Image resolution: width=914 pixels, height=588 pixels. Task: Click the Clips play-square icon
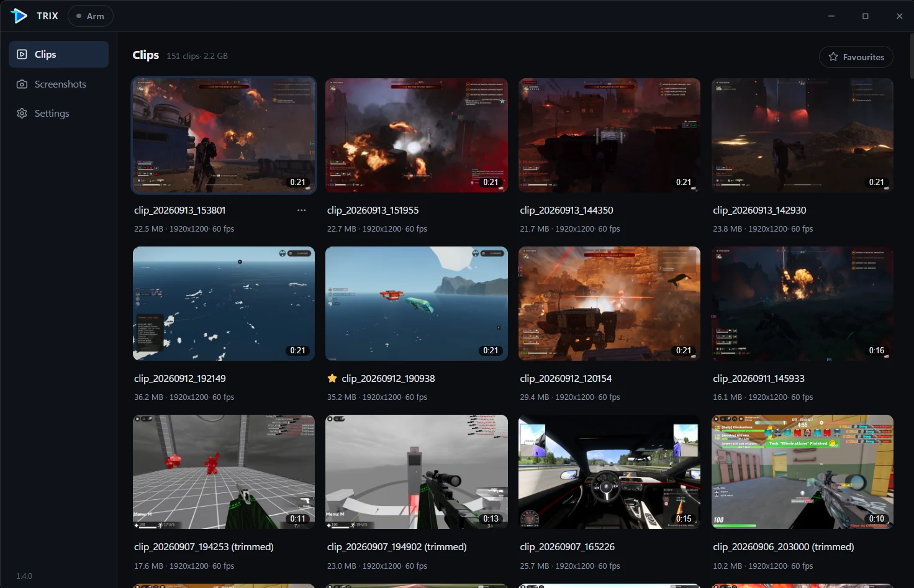click(x=22, y=55)
